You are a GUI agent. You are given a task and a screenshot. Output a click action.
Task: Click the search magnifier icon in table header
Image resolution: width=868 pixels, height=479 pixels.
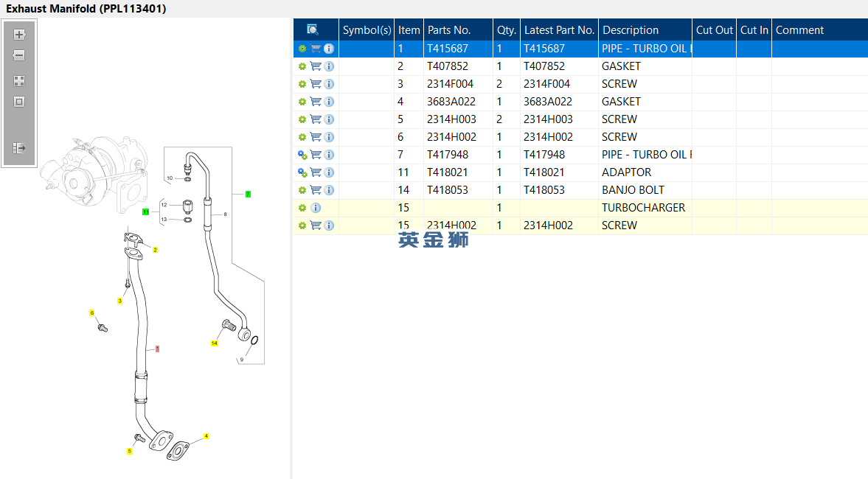(313, 30)
